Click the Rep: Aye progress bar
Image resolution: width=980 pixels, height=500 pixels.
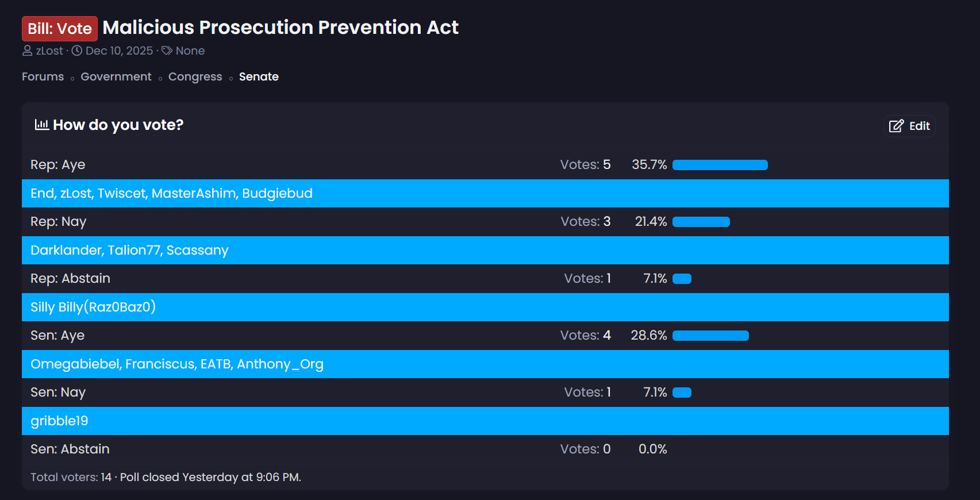click(x=720, y=165)
